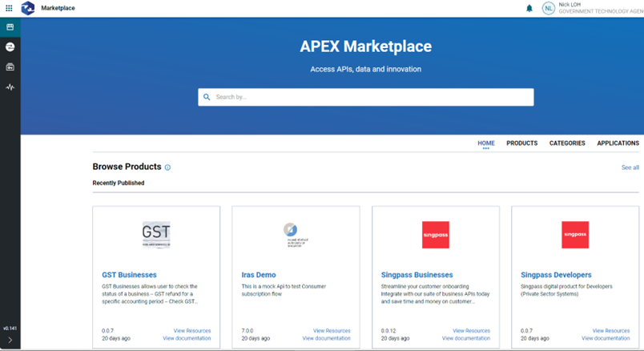The width and height of the screenshot is (644, 351).
Task: Open the third sidebar icon, a box with a key
Action: [x=10, y=67]
